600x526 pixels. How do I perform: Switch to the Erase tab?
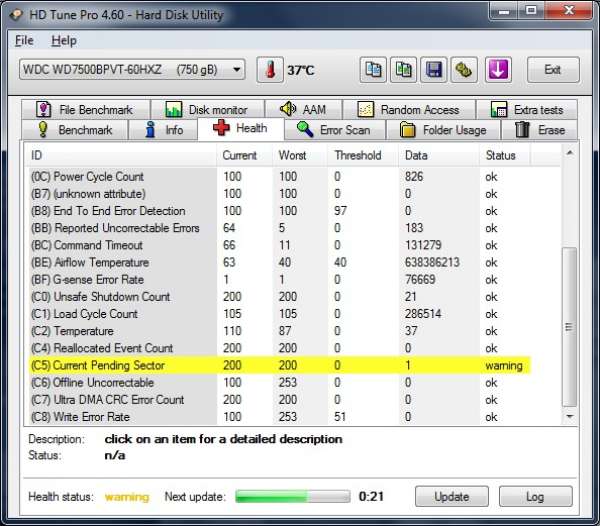tap(540, 130)
